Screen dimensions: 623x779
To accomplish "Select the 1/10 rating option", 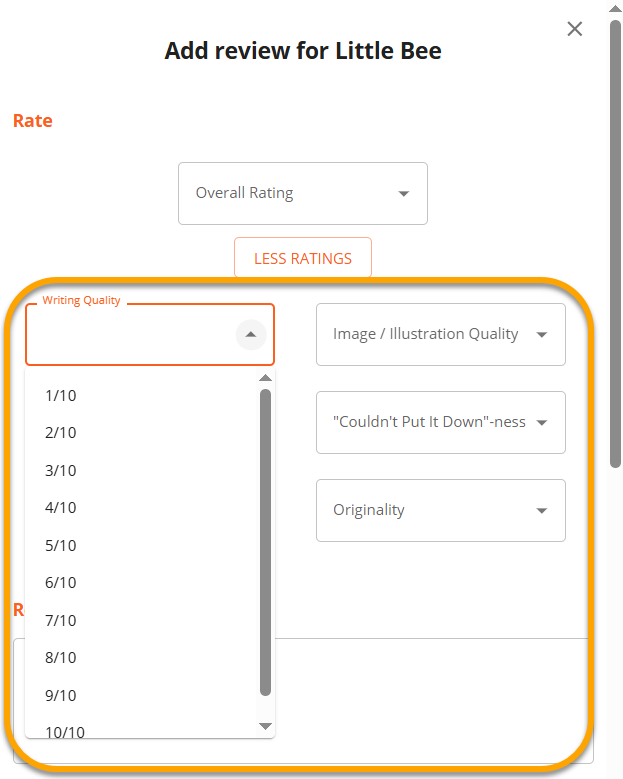I will pyautogui.click(x=61, y=396).
